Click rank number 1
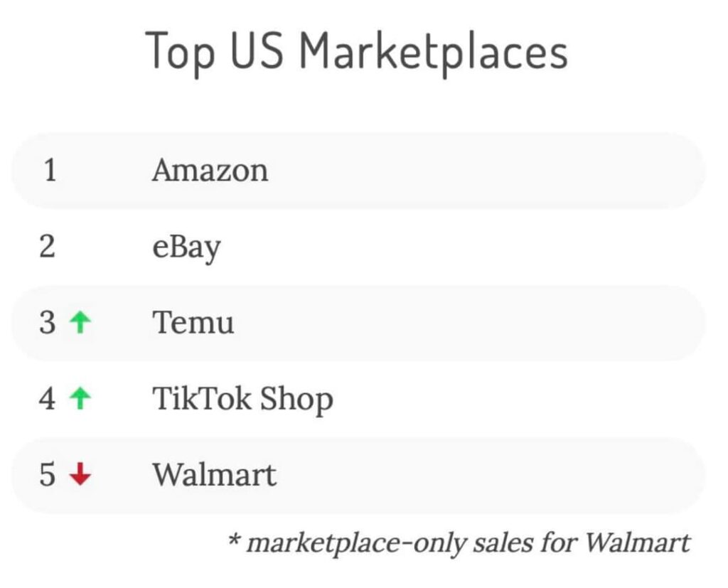This screenshot has width=728, height=588. [50, 170]
